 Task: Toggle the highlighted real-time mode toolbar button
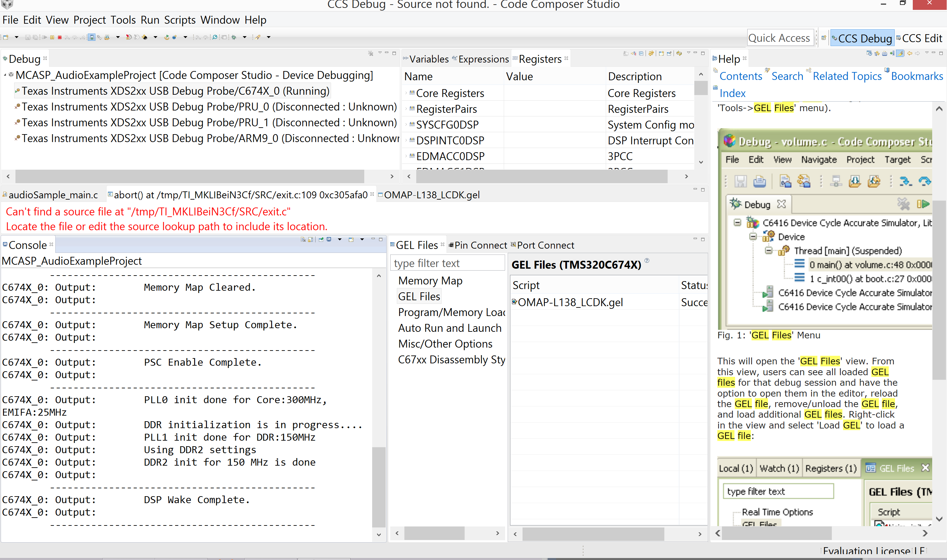[x=92, y=37]
